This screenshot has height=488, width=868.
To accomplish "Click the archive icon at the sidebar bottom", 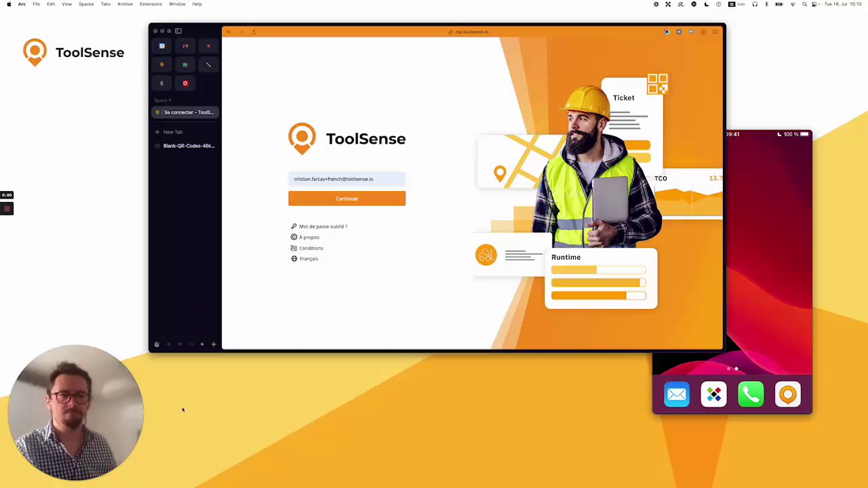I will (157, 344).
